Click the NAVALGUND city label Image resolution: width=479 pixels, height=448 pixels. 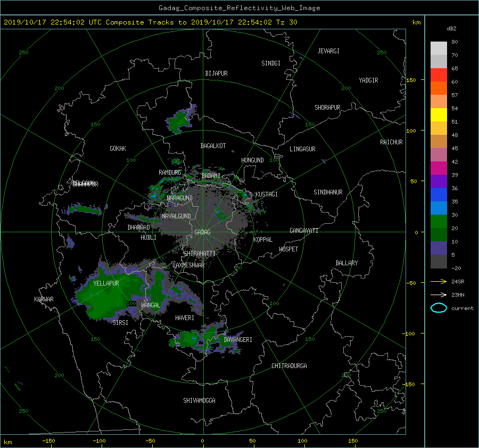176,216
